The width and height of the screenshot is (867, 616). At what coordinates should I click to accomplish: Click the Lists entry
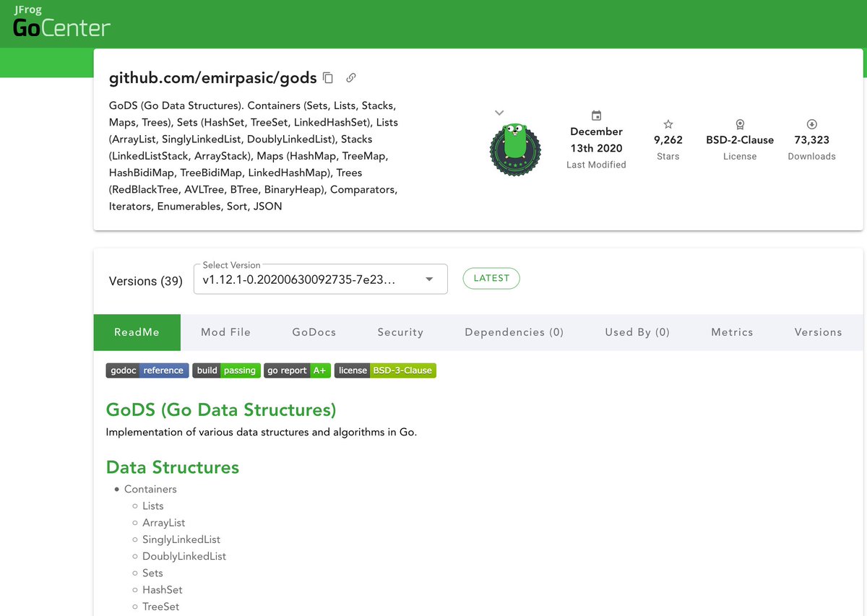click(x=153, y=506)
